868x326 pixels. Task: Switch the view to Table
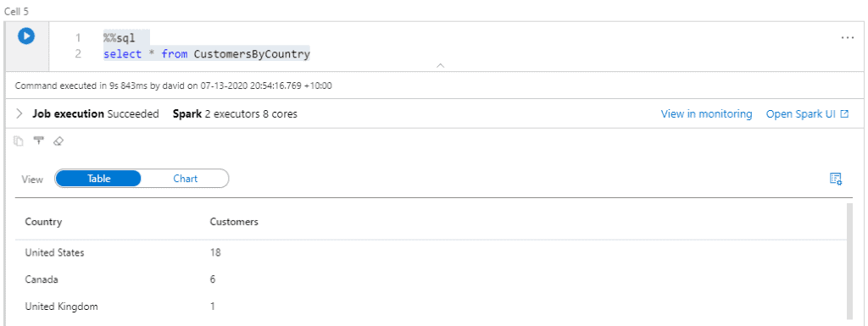coord(98,179)
